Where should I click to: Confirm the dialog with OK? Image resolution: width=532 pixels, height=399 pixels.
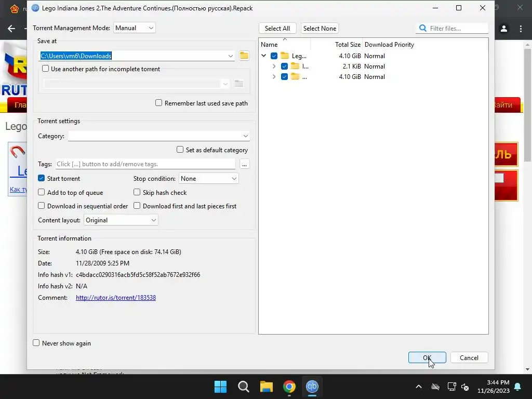click(x=427, y=357)
